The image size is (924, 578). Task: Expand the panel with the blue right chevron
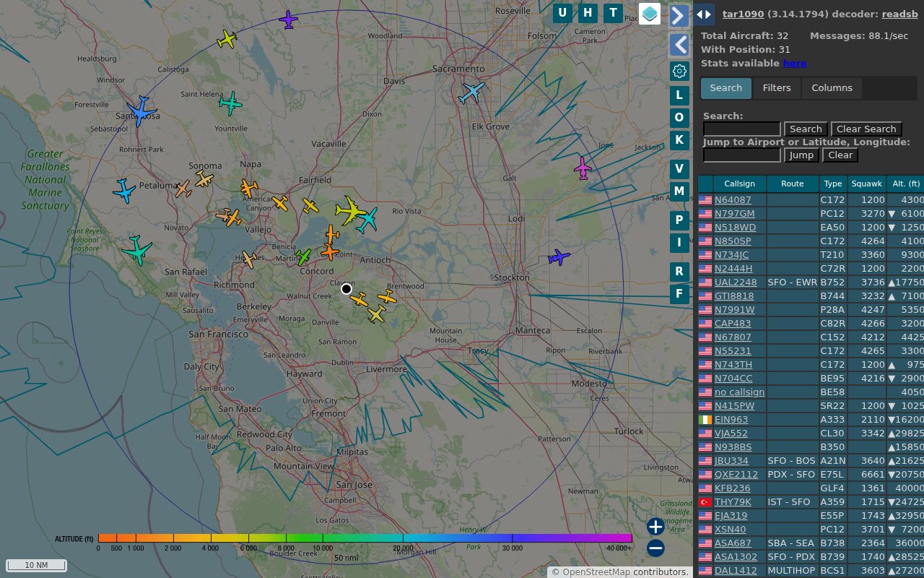tap(679, 15)
